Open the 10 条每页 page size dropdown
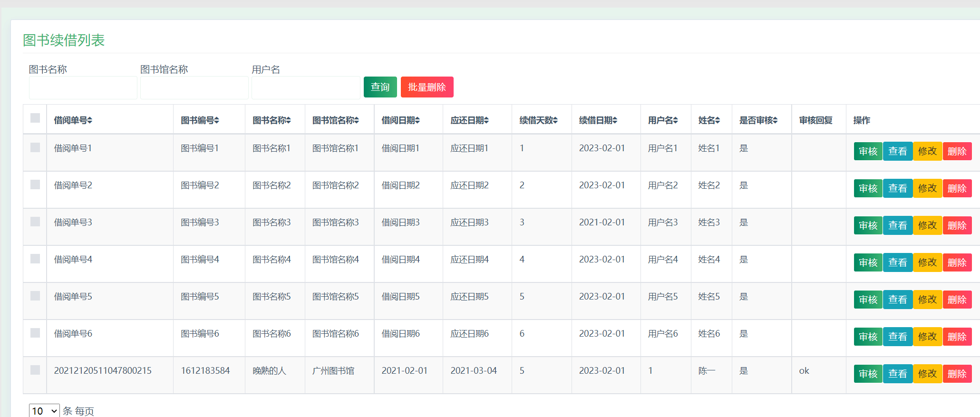The image size is (980, 417). pos(44,411)
